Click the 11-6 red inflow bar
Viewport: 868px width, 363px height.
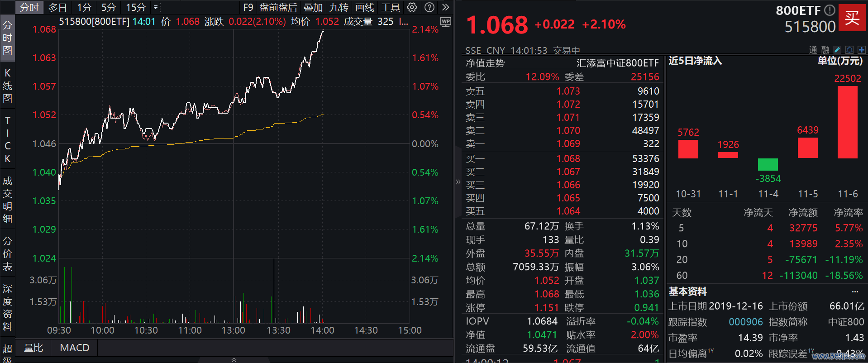coord(847,122)
